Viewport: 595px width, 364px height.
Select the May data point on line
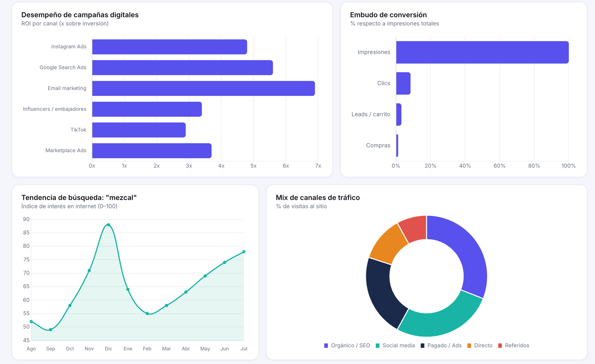[x=205, y=276]
